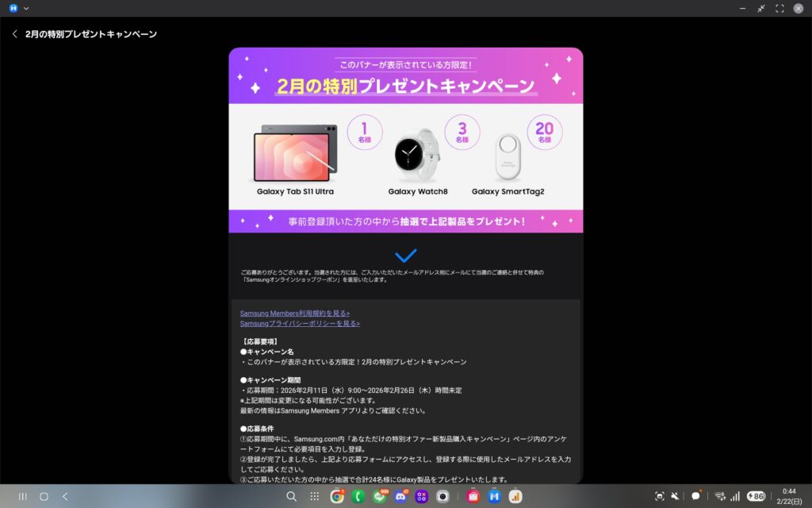The height and width of the screenshot is (508, 812).
Task: Click the 1名様 winner count badge
Action: 365,133
